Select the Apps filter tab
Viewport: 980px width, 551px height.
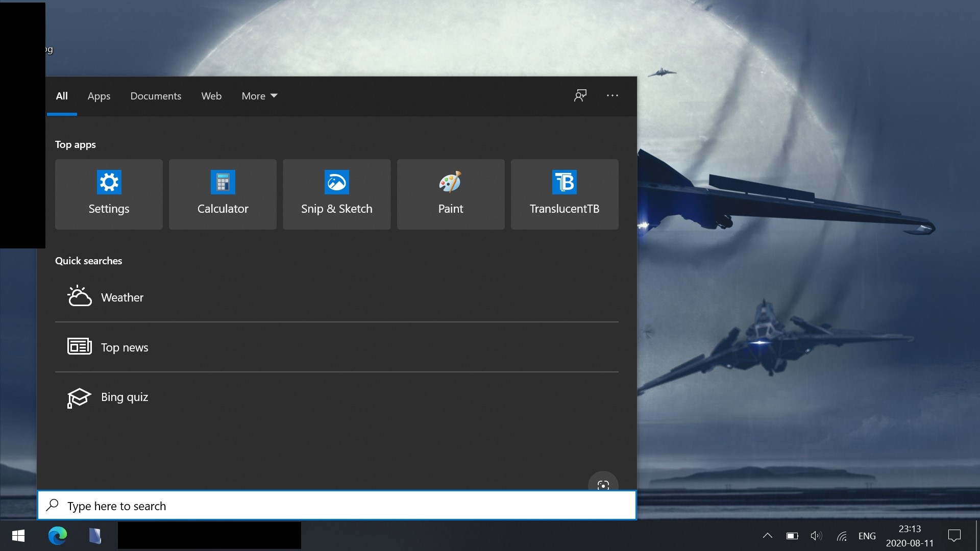point(99,96)
